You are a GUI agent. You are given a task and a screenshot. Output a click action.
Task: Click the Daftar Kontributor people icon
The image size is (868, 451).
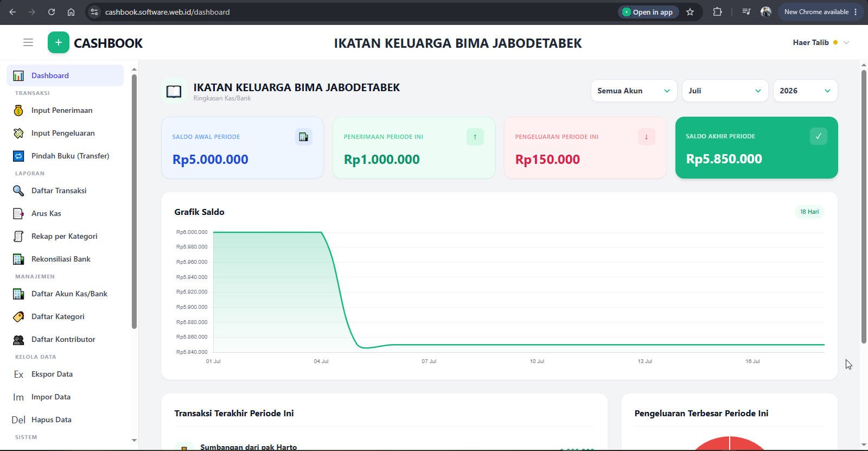click(x=18, y=339)
